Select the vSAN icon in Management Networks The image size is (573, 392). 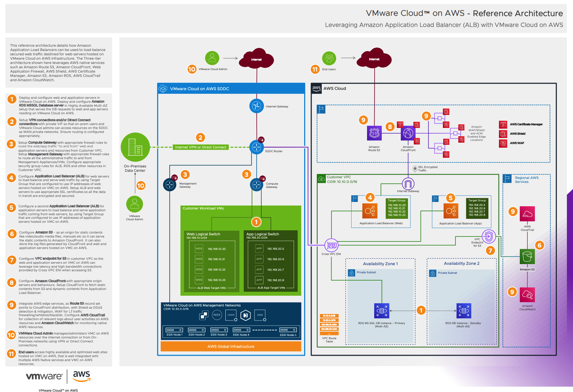[x=231, y=315]
